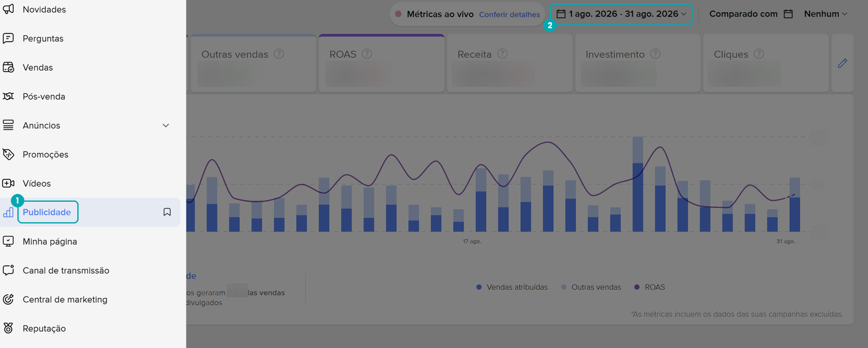The image size is (868, 348).
Task: Click the Pós-venda handshake icon
Action: point(8,97)
